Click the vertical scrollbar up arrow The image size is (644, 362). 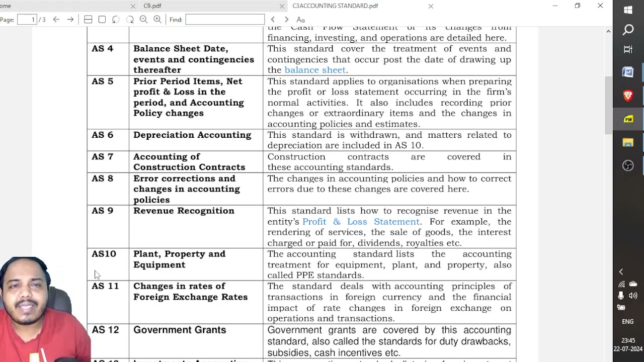click(x=608, y=32)
